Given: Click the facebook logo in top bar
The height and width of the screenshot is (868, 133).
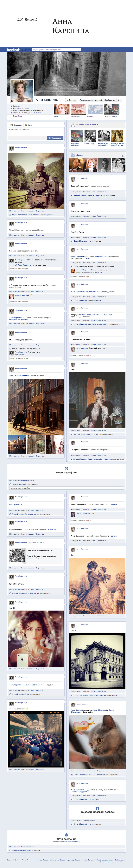Looking at the screenshot, I should (13, 49).
